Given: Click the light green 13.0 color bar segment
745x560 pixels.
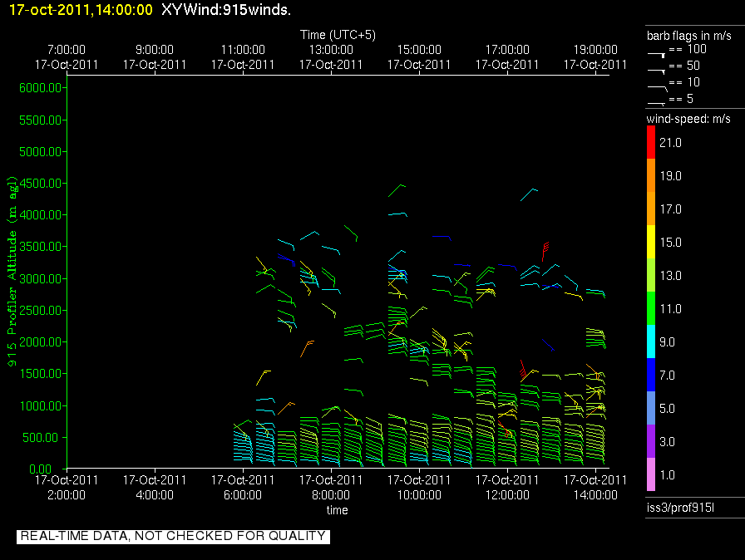Looking at the screenshot, I should tap(651, 275).
